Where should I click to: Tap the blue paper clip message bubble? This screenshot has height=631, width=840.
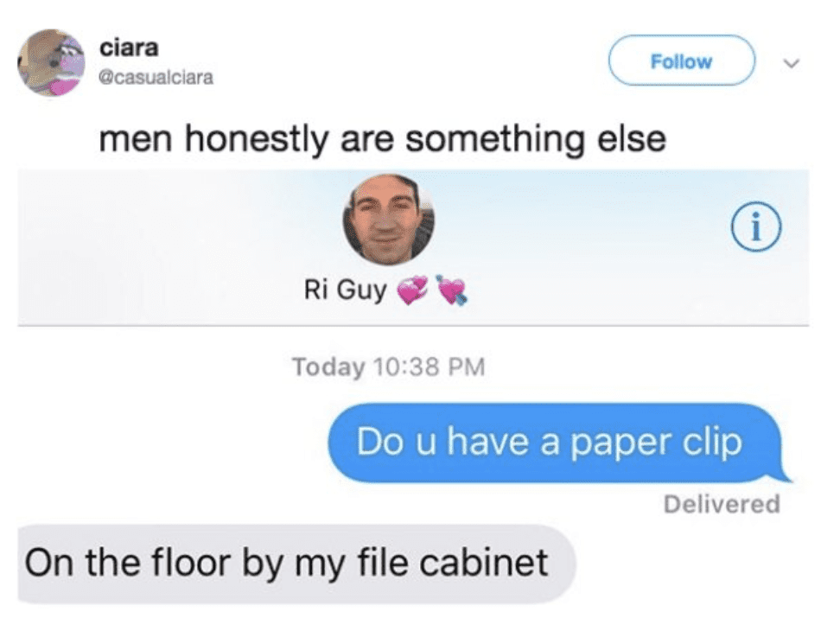point(558,443)
